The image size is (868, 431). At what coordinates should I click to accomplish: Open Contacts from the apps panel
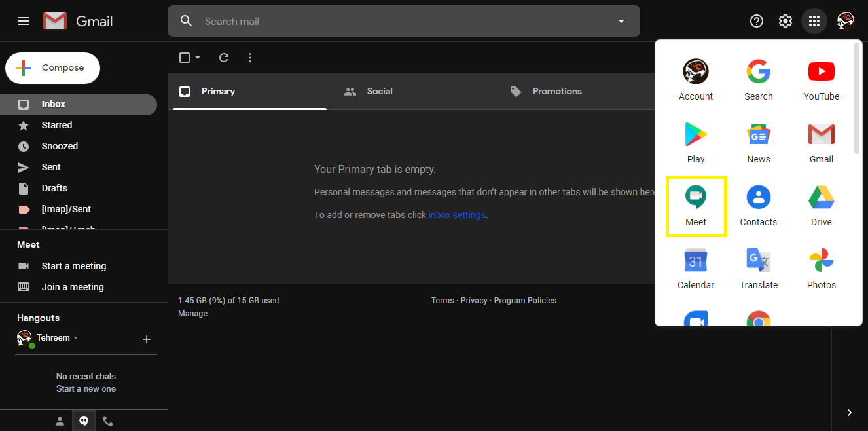click(x=759, y=206)
